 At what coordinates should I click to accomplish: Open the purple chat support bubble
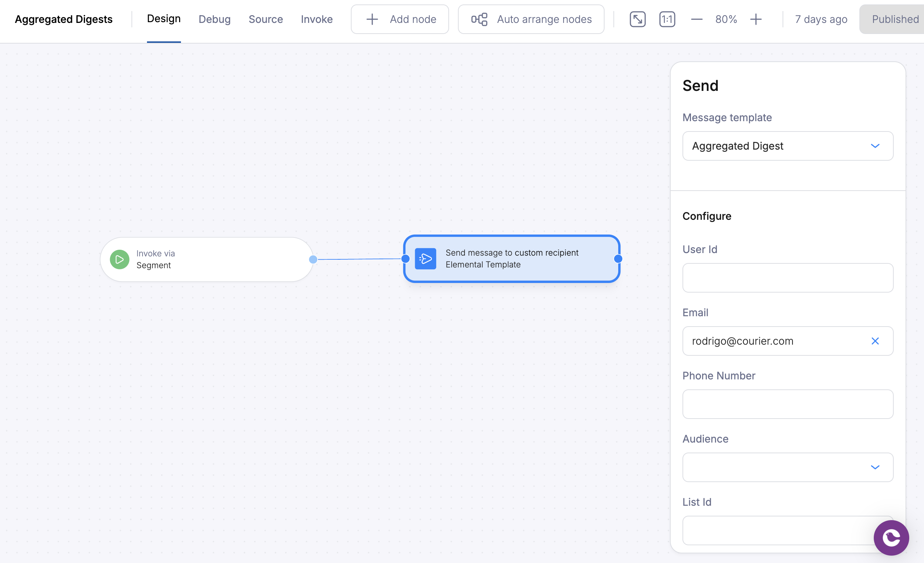click(891, 538)
